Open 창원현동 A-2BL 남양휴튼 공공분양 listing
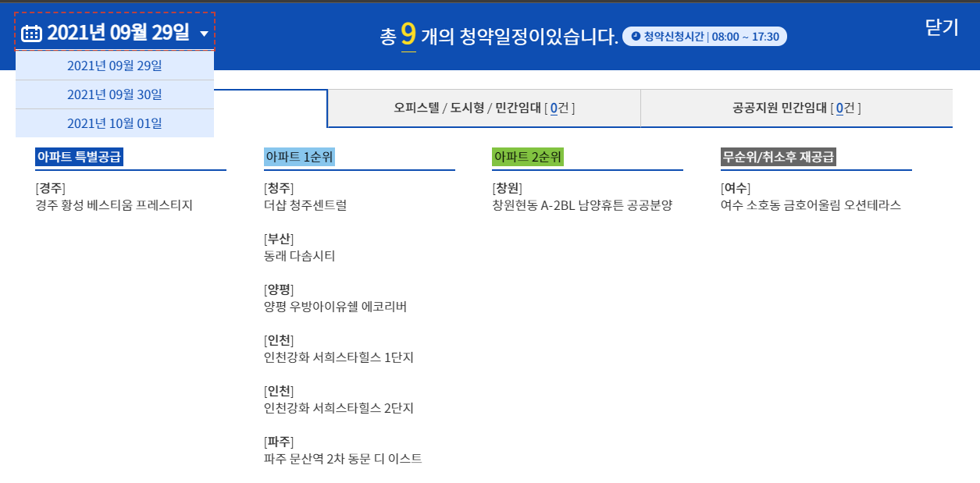980x483 pixels. coord(583,205)
